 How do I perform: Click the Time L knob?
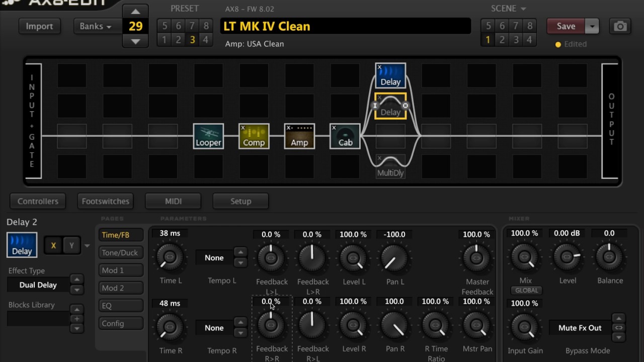(x=170, y=256)
